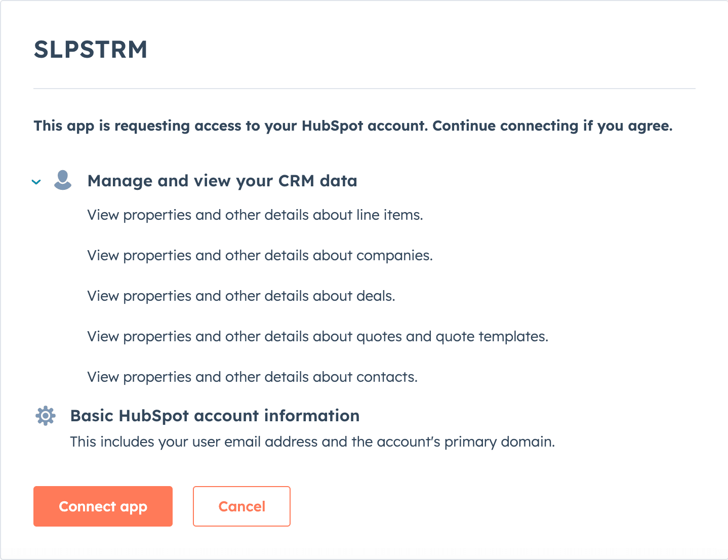Click the companies permission description

click(x=260, y=255)
